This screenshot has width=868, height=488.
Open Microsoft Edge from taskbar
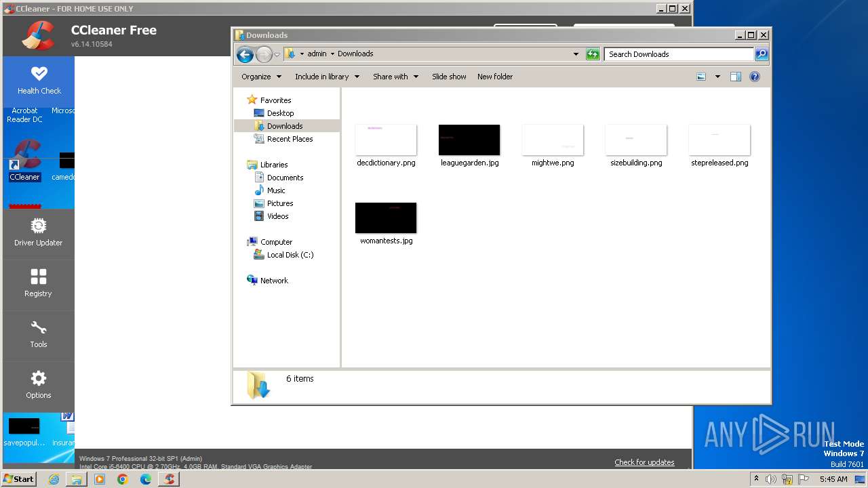146,479
